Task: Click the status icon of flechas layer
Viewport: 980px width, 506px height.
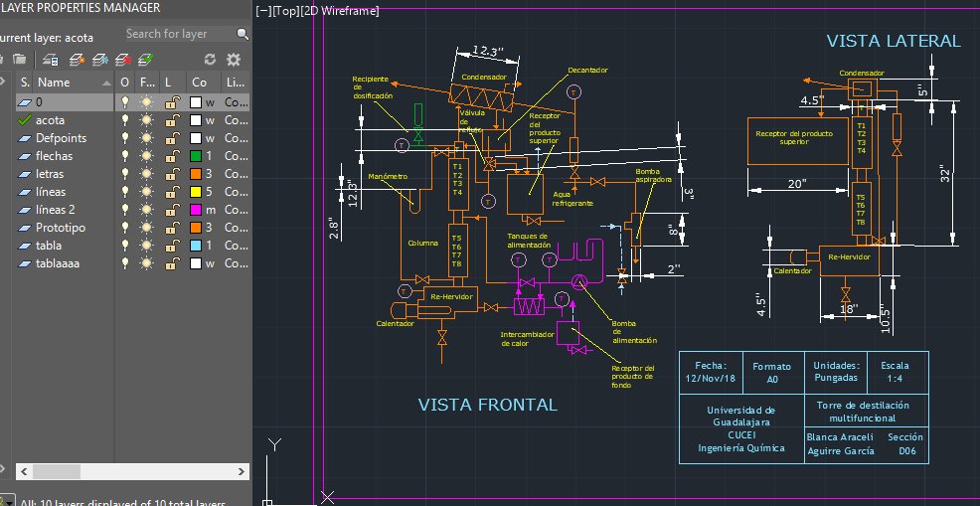Action: point(25,156)
